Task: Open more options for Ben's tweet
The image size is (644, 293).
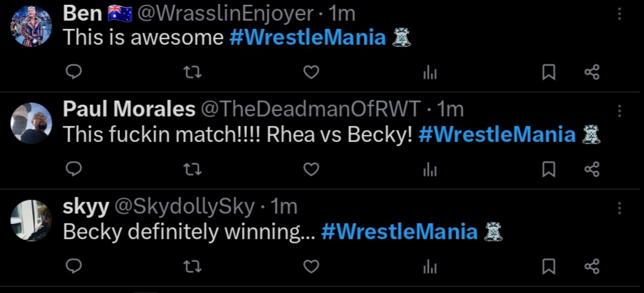Action: pos(619,14)
